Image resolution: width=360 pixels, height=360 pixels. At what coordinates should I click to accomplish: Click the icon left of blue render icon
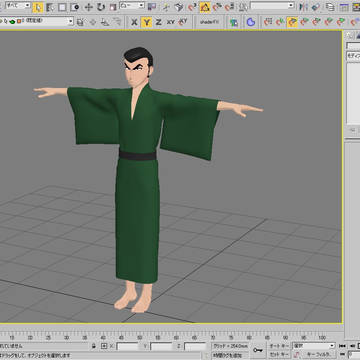tap(234, 22)
